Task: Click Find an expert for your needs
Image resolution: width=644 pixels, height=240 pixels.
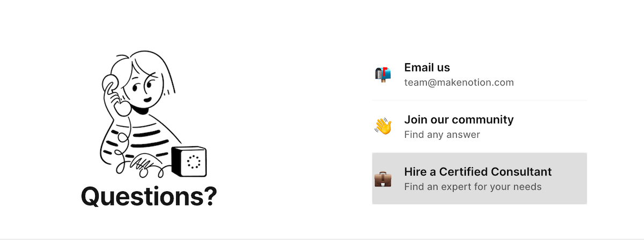Action: coord(472,187)
